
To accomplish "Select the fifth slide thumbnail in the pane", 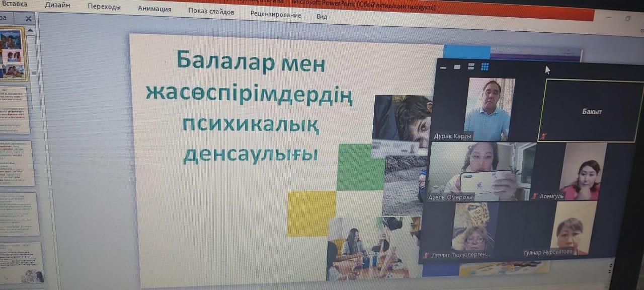I will tap(23, 263).
